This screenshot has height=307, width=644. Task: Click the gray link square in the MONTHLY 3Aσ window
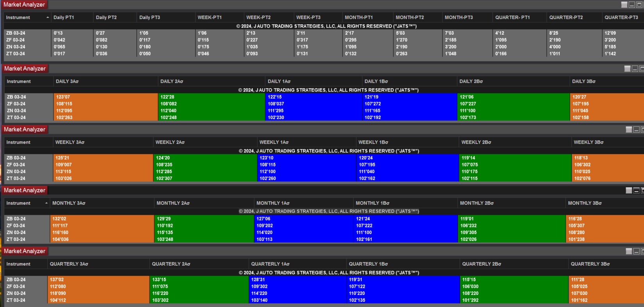629,190
